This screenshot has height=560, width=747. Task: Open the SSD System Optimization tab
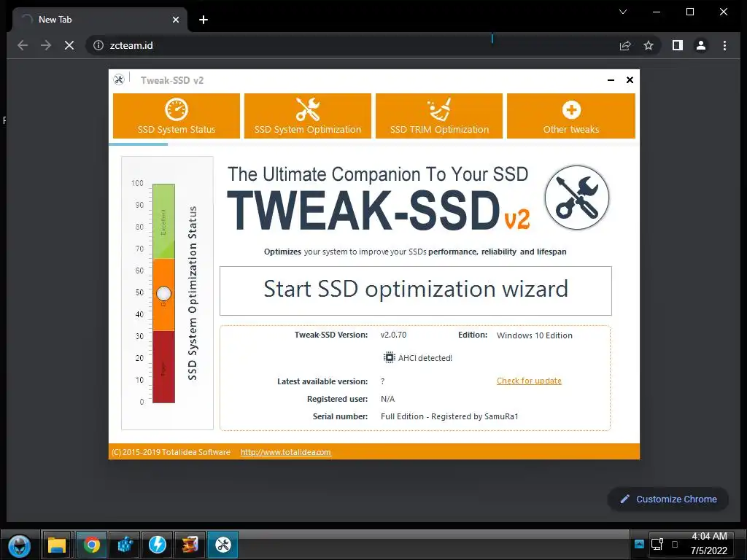pos(308,116)
